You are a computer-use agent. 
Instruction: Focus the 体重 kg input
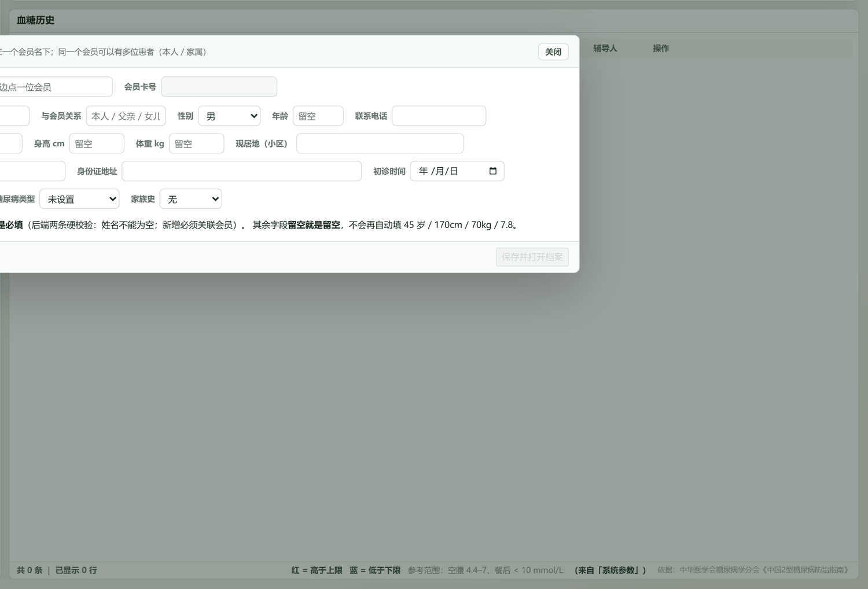197,143
